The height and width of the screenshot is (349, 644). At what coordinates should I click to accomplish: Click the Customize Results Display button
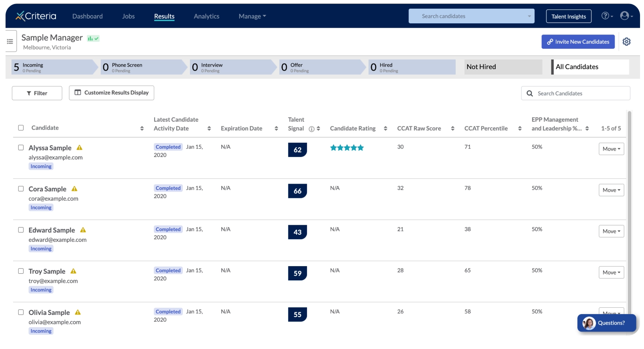click(111, 93)
